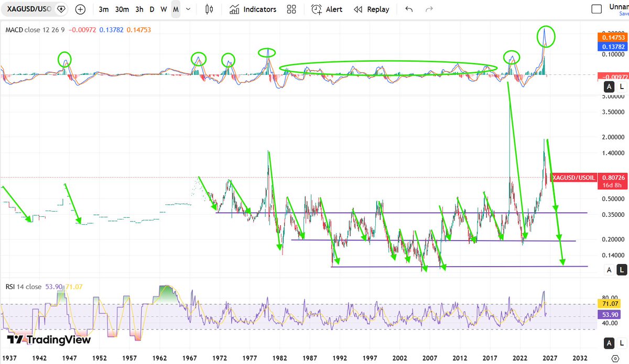
Task: Click the RSI 14 close legend
Action: (x=23, y=286)
